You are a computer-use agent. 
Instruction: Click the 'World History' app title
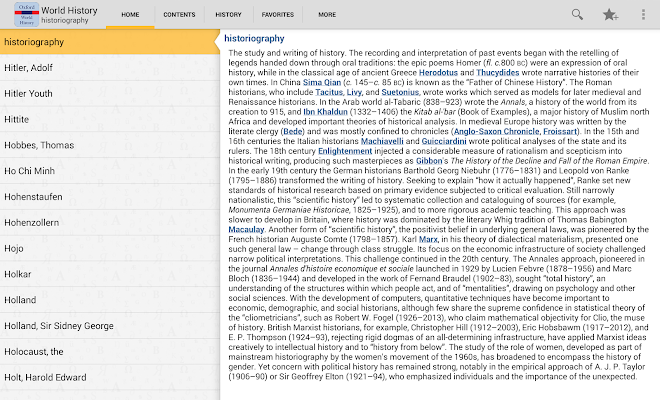click(69, 10)
